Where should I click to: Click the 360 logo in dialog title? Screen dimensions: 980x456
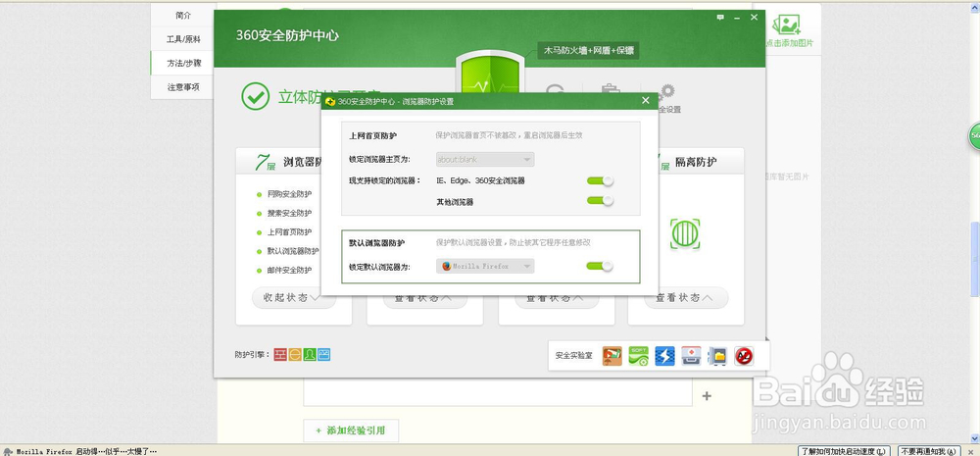(330, 101)
